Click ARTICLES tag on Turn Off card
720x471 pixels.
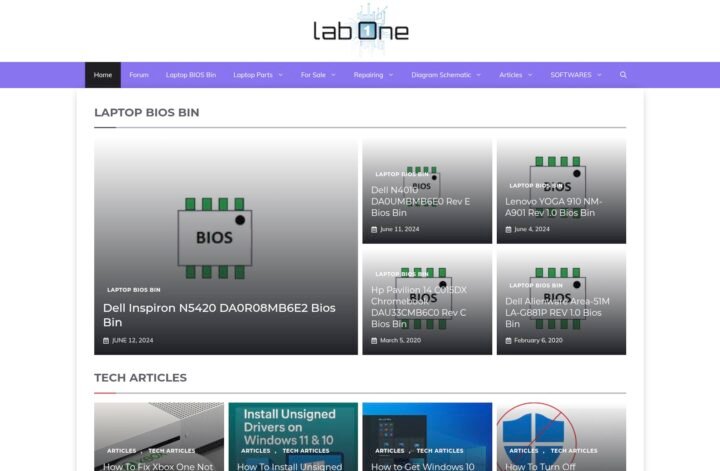point(524,451)
